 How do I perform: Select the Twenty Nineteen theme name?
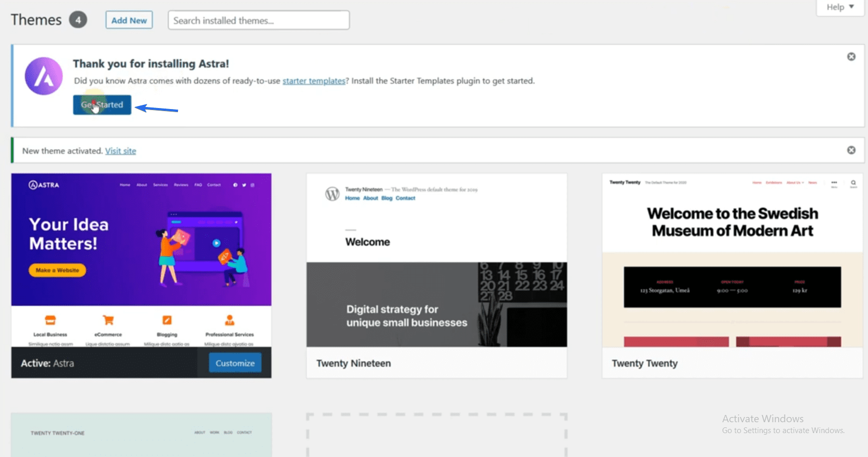point(354,364)
